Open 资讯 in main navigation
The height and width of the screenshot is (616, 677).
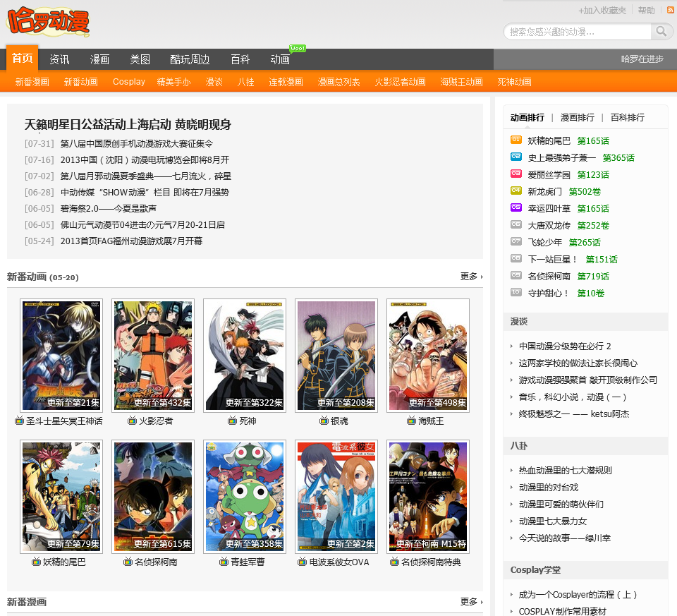tap(59, 59)
